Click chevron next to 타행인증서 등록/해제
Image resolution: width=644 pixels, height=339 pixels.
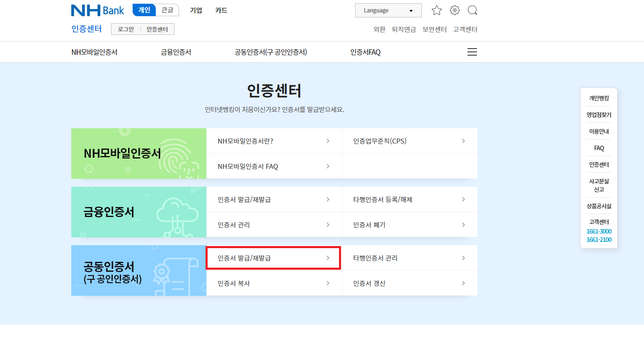coord(463,200)
